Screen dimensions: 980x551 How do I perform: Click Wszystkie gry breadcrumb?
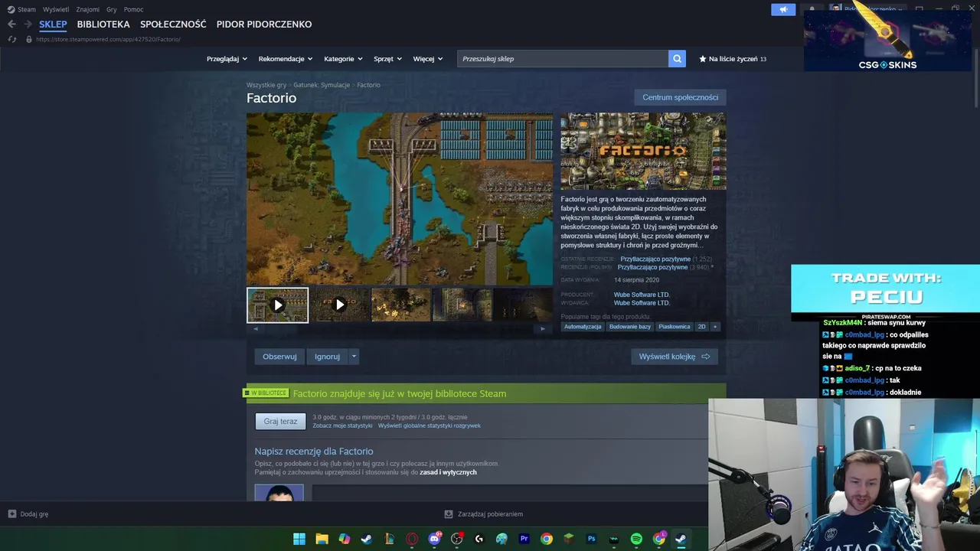[x=266, y=85]
